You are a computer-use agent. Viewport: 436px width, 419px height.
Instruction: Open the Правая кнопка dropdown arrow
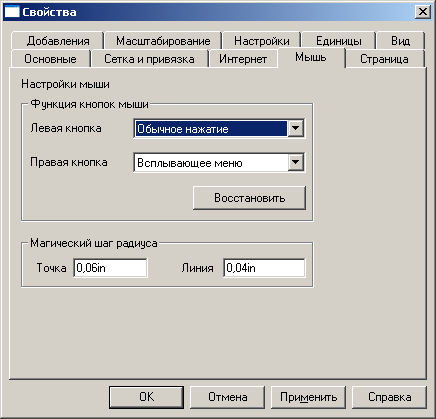pyautogui.click(x=295, y=162)
